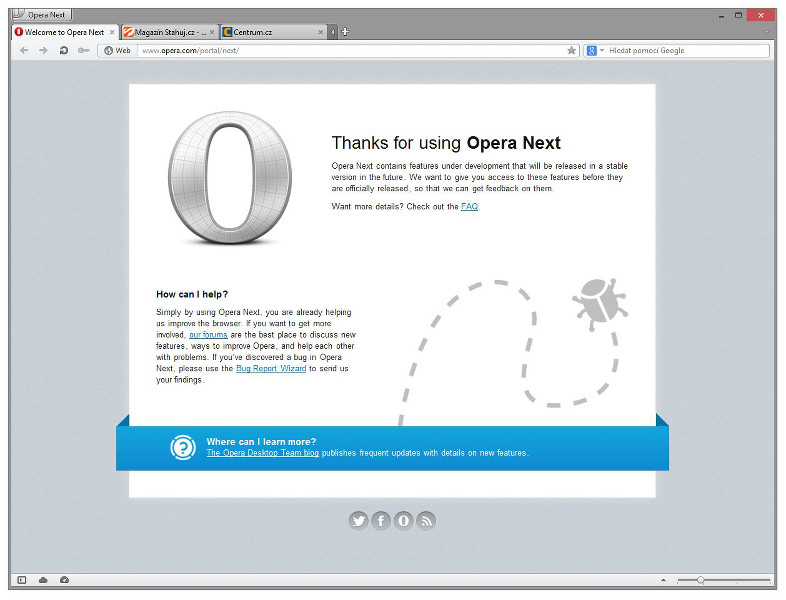
Task: Switch to the Centrum.cz tab
Action: 273,32
